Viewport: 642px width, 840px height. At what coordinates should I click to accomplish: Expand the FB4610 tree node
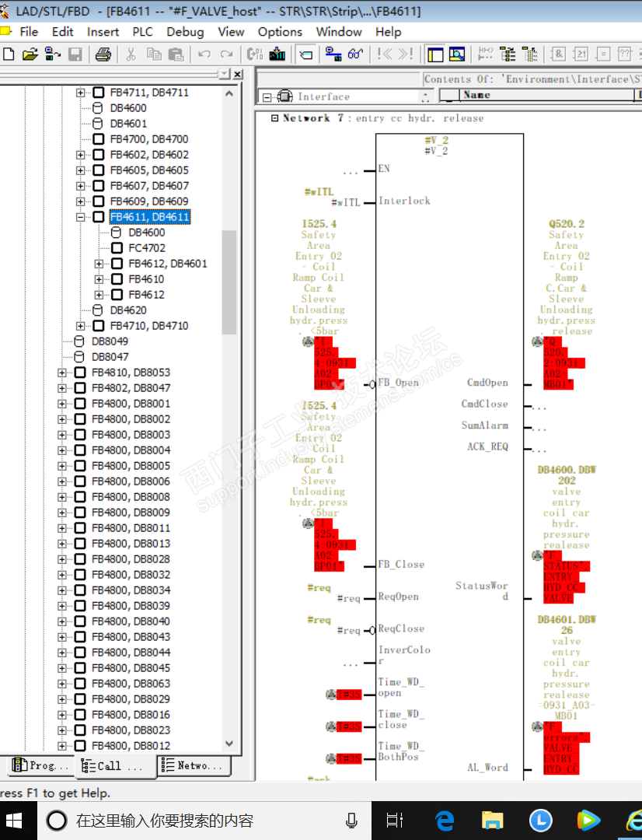99,279
